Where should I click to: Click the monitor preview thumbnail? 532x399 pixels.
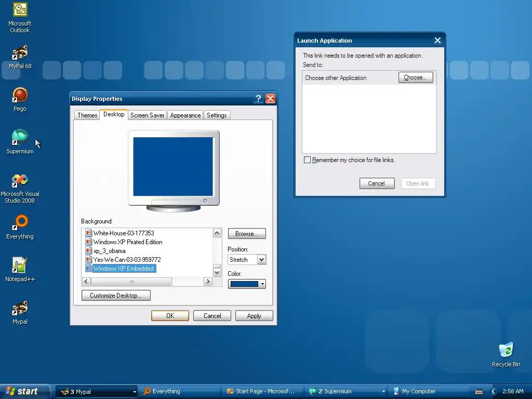[x=174, y=170]
